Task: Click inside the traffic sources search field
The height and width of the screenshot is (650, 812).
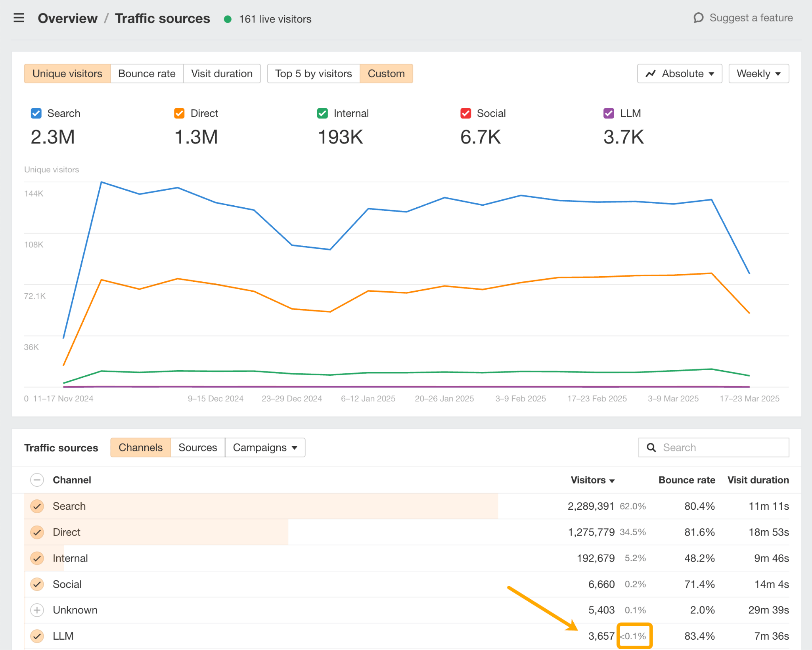Action: (x=714, y=447)
